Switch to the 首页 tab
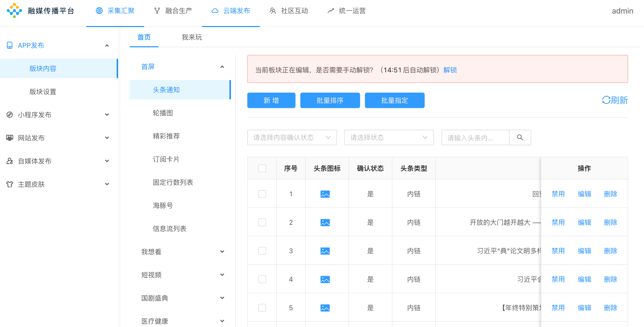 144,37
